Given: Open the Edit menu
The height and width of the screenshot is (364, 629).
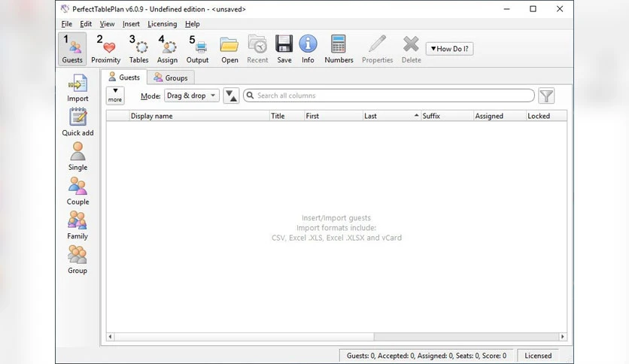Looking at the screenshot, I should (x=86, y=24).
